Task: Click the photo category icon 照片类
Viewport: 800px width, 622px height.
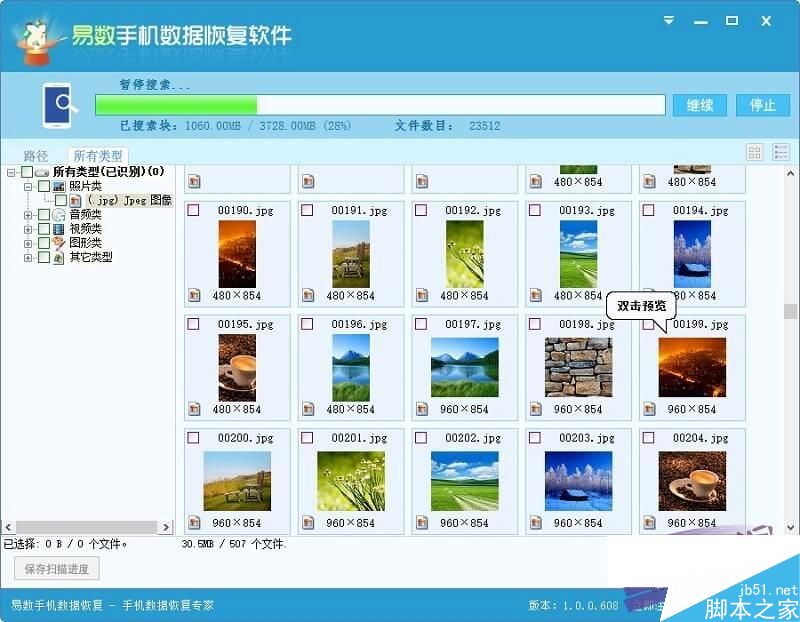Action: pos(59,186)
